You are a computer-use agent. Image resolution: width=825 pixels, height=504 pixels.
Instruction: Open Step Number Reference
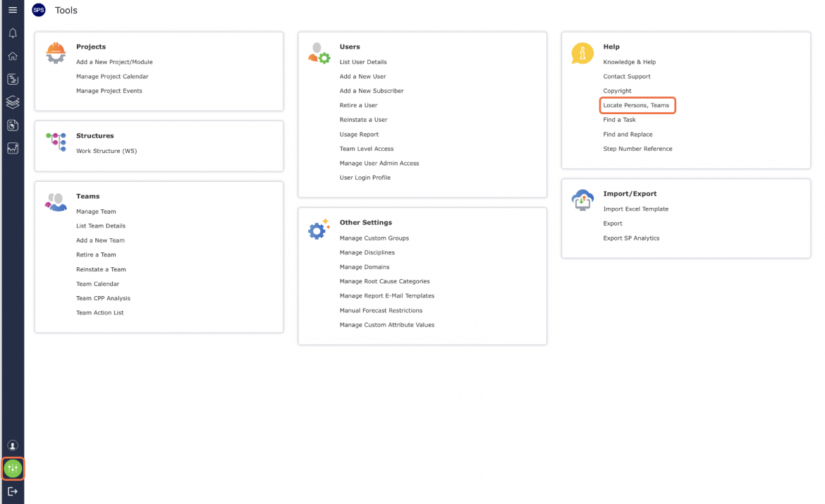click(637, 149)
